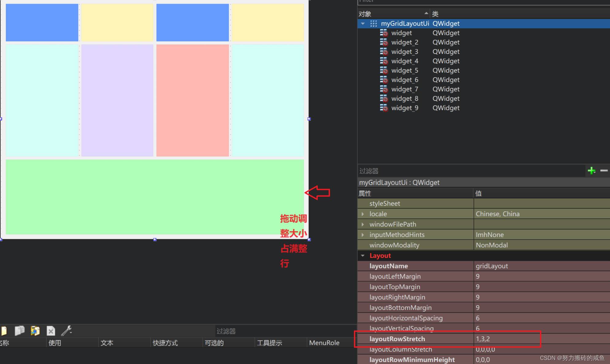Image resolution: width=610 pixels, height=364 pixels.
Task: Select widget_9 in object inspector
Action: click(x=405, y=108)
